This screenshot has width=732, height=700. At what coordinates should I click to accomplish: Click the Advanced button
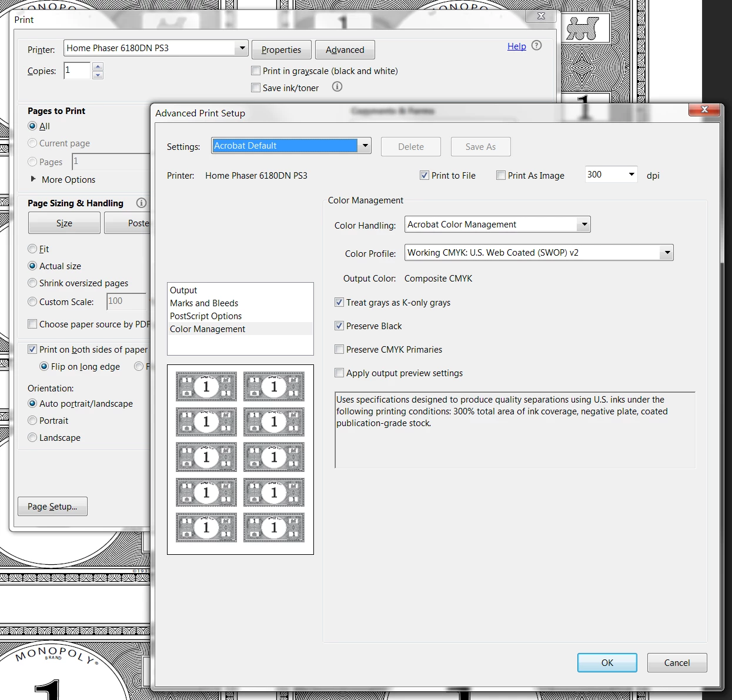pos(345,49)
